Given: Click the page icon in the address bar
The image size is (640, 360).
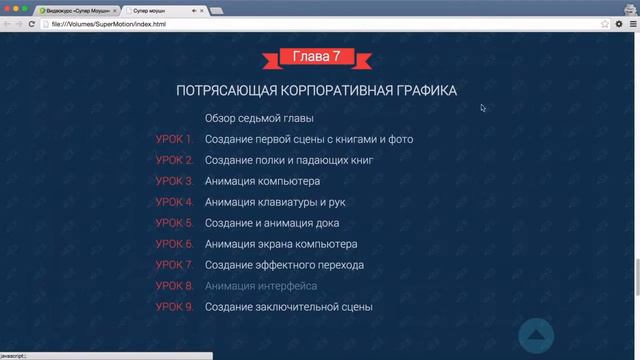Looking at the screenshot, I should click(x=46, y=24).
